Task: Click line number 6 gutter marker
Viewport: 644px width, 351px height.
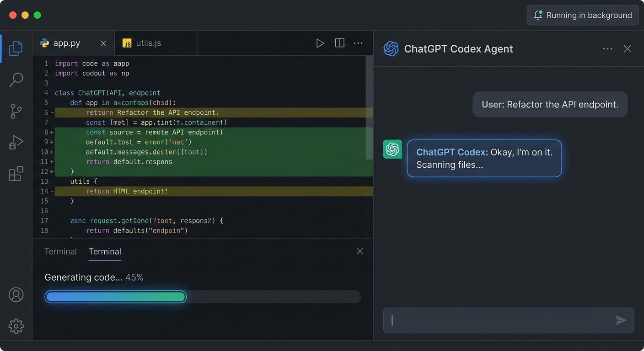Action: [48, 112]
